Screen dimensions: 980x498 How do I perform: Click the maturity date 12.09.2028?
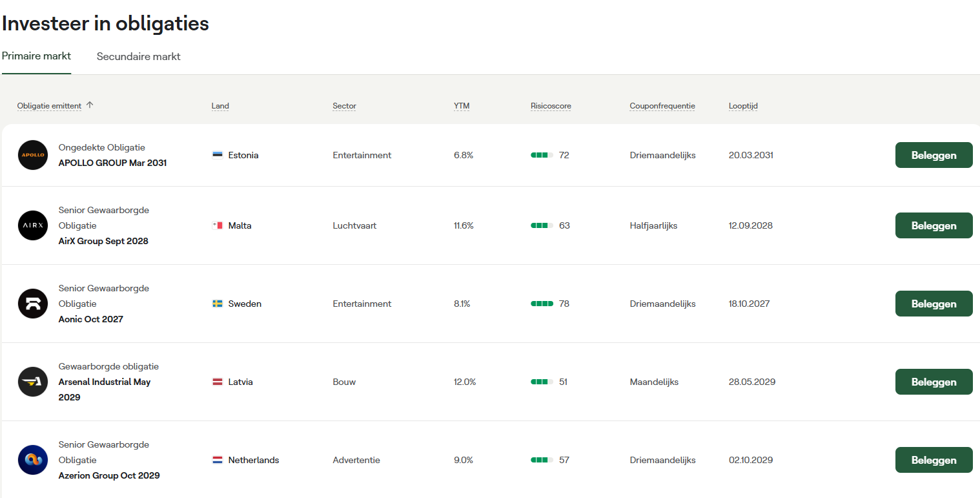click(x=751, y=225)
